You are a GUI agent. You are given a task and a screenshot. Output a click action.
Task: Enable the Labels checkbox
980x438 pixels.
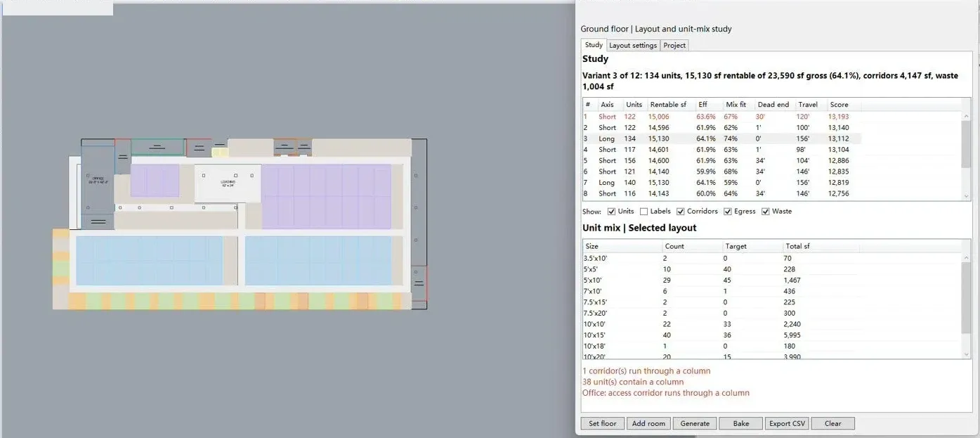(x=643, y=211)
